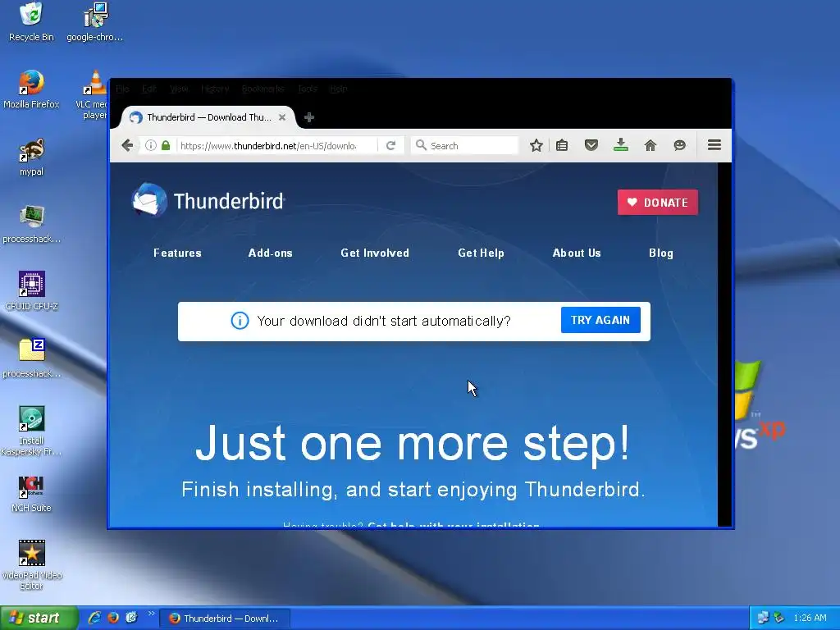Open site information icon in address bar
The image size is (840, 630).
point(151,145)
